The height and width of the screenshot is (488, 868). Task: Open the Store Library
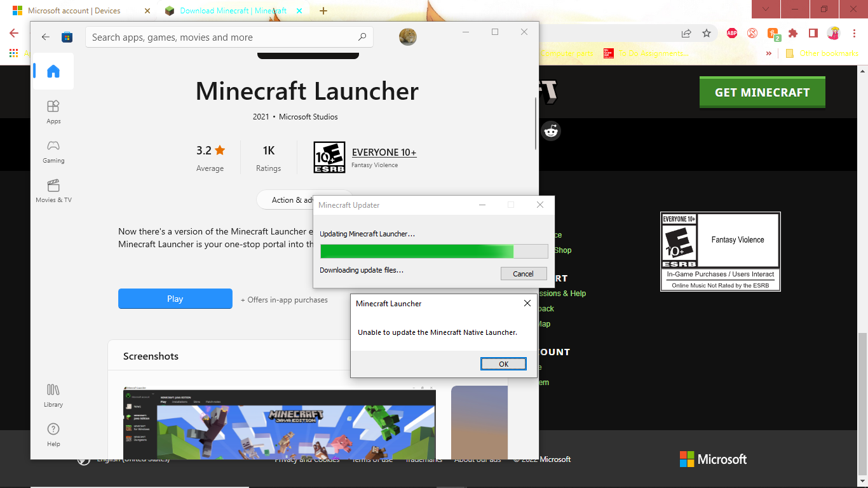(53, 395)
